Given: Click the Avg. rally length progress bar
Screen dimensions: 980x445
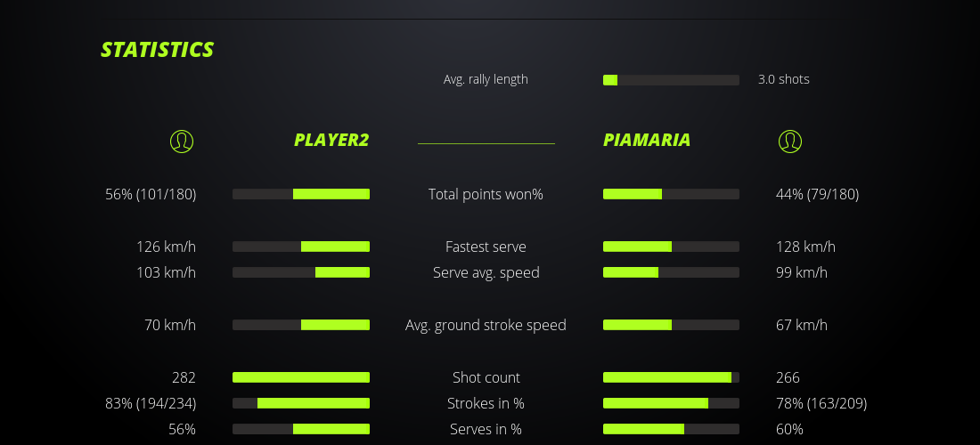Looking at the screenshot, I should point(671,80).
